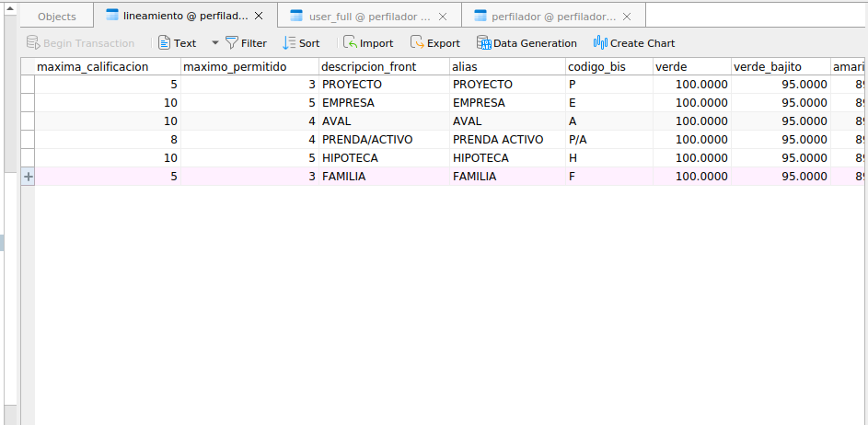Close the lineamiento tab
868x425 pixels.
(259, 17)
